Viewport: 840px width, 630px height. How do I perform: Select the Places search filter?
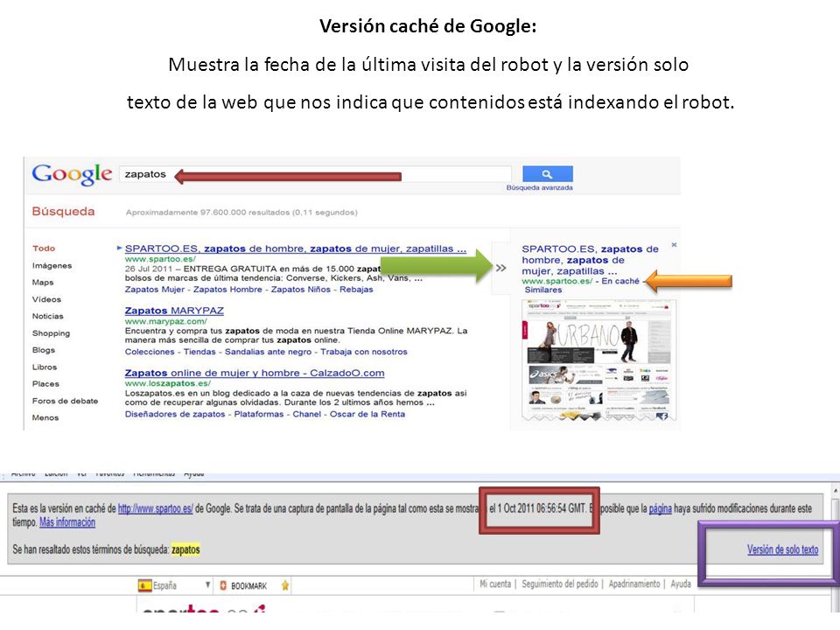[45, 383]
